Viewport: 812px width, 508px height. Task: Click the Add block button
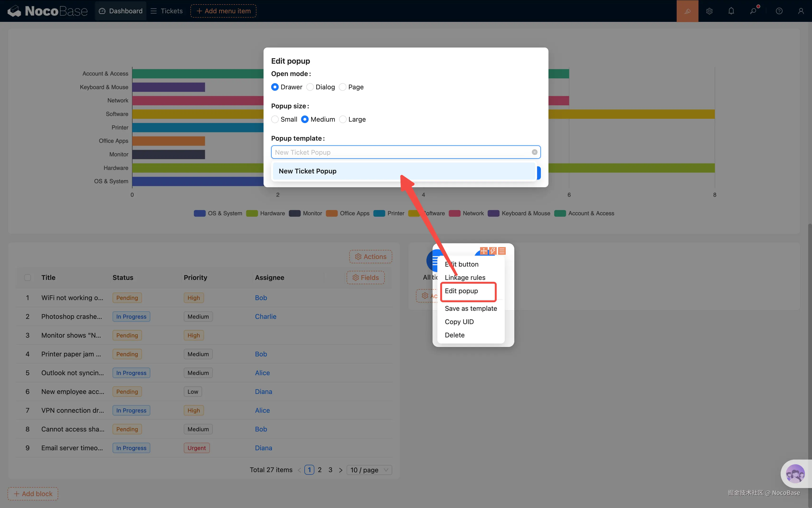(33, 494)
